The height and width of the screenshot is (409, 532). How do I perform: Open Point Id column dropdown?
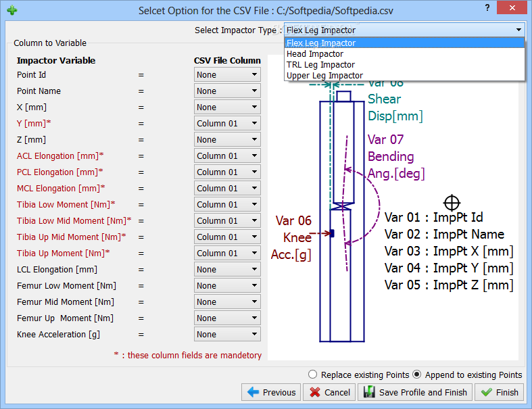227,74
